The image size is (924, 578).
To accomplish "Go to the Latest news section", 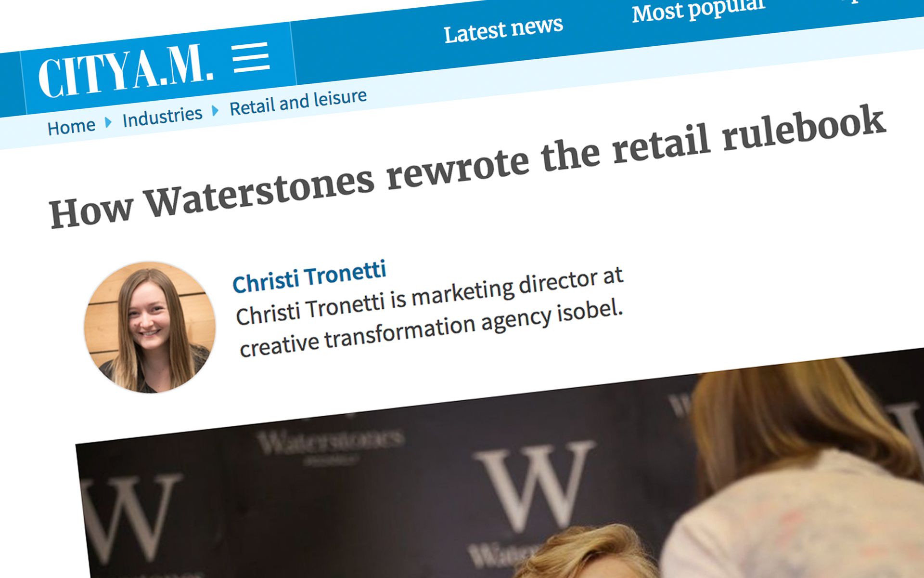I will click(x=503, y=30).
